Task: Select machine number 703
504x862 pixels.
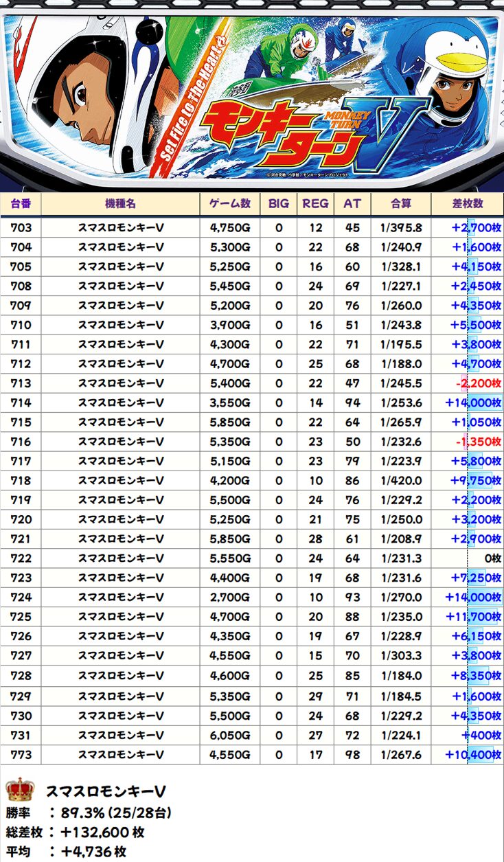Action: point(21,227)
